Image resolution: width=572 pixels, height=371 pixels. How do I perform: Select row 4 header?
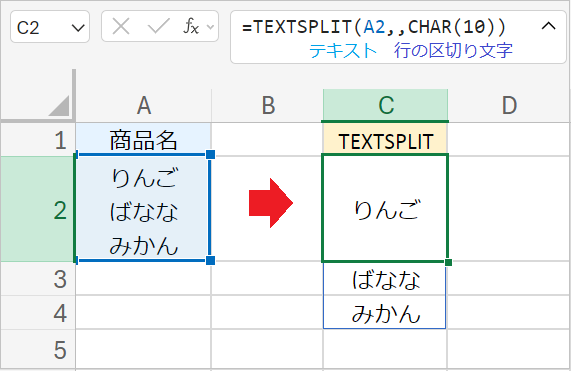coord(38,313)
